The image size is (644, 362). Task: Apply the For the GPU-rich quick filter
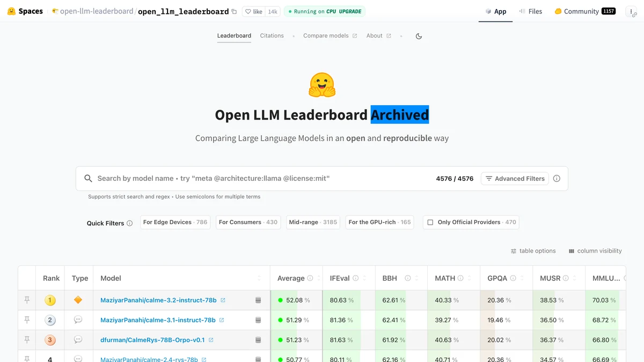coord(379,222)
